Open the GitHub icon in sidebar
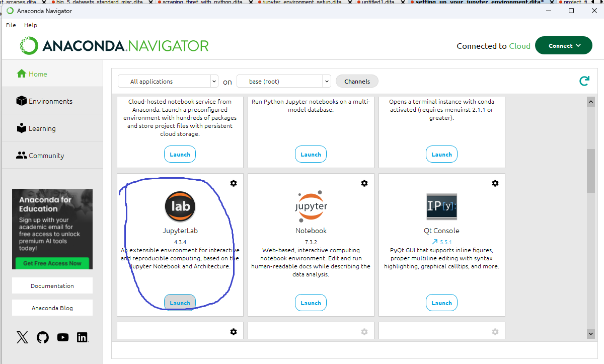The width and height of the screenshot is (604, 364). pyautogui.click(x=43, y=337)
